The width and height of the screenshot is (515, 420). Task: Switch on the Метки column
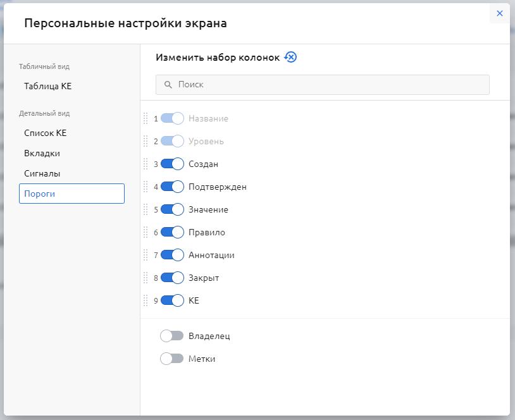(172, 359)
